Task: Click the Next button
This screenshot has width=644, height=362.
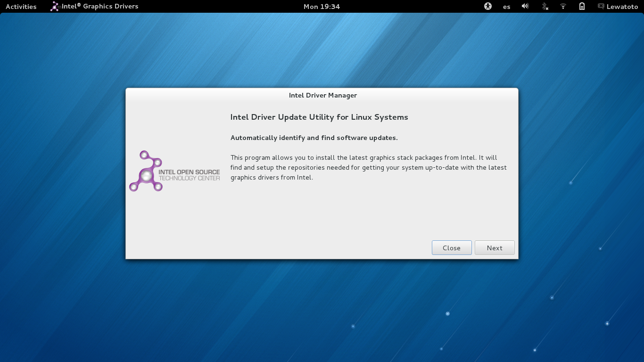Action: click(495, 248)
